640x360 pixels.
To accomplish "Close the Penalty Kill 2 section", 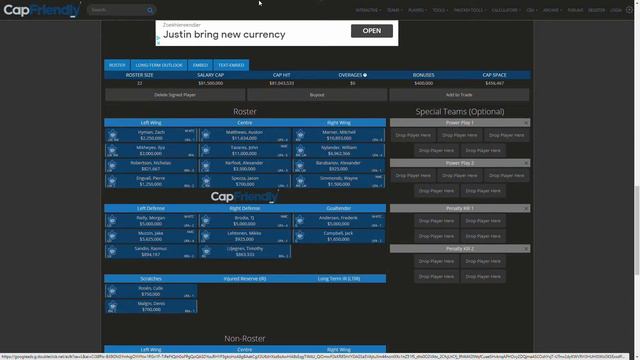I will [x=526, y=249].
